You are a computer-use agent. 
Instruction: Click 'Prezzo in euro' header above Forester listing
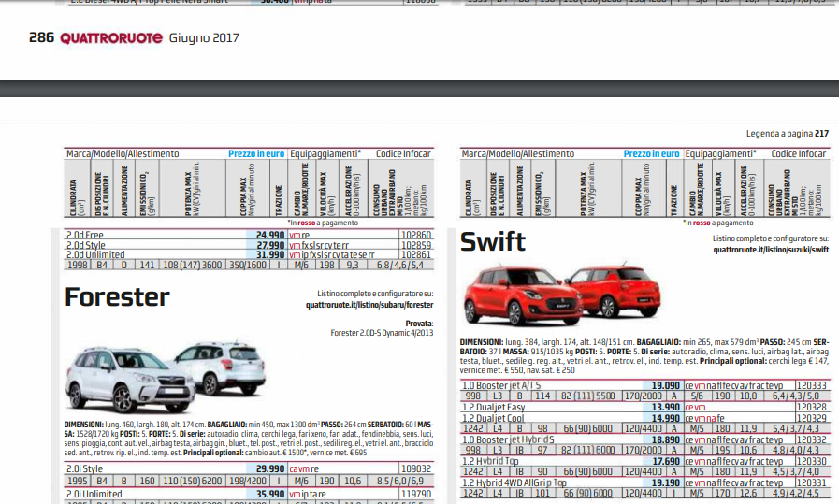(256, 153)
